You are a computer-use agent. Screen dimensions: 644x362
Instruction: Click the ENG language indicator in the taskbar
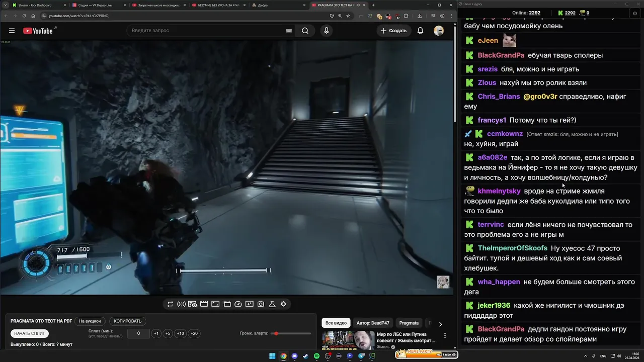point(603,356)
